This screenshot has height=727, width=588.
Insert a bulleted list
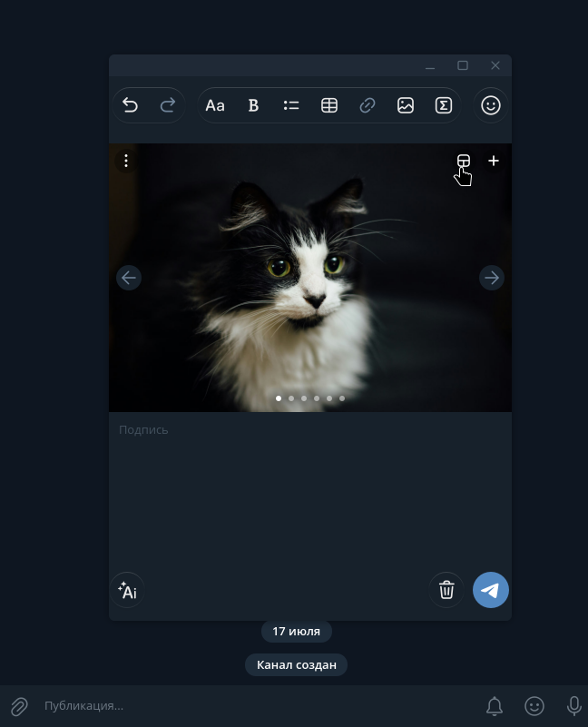pos(291,105)
